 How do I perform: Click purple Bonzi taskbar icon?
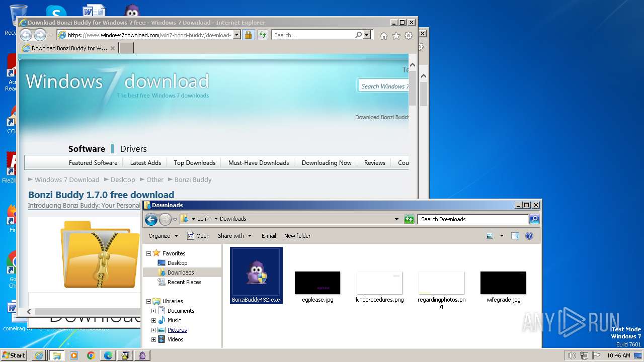[142, 355]
